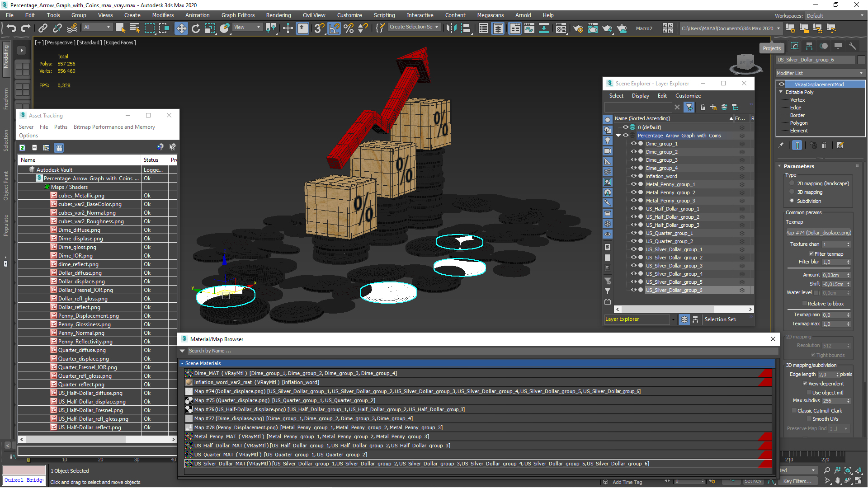
Task: Hide Dime_group_1 layer with eye icon
Action: [633, 144]
